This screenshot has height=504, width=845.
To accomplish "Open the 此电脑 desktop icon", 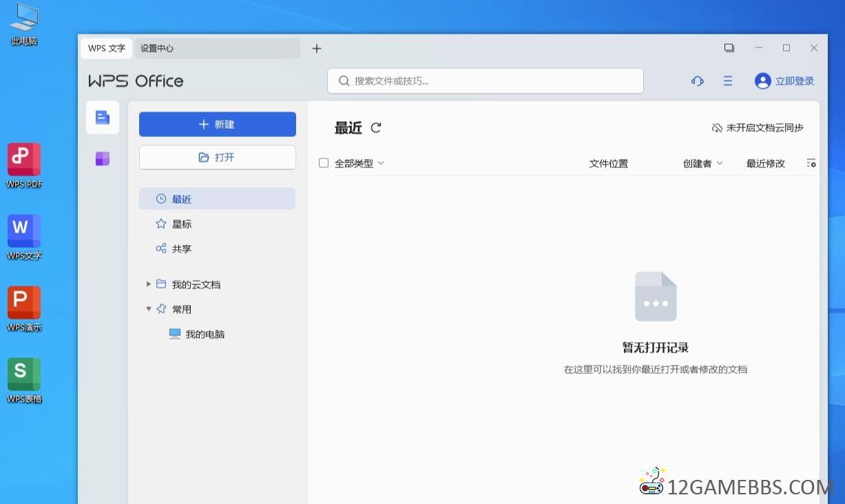I will [24, 25].
